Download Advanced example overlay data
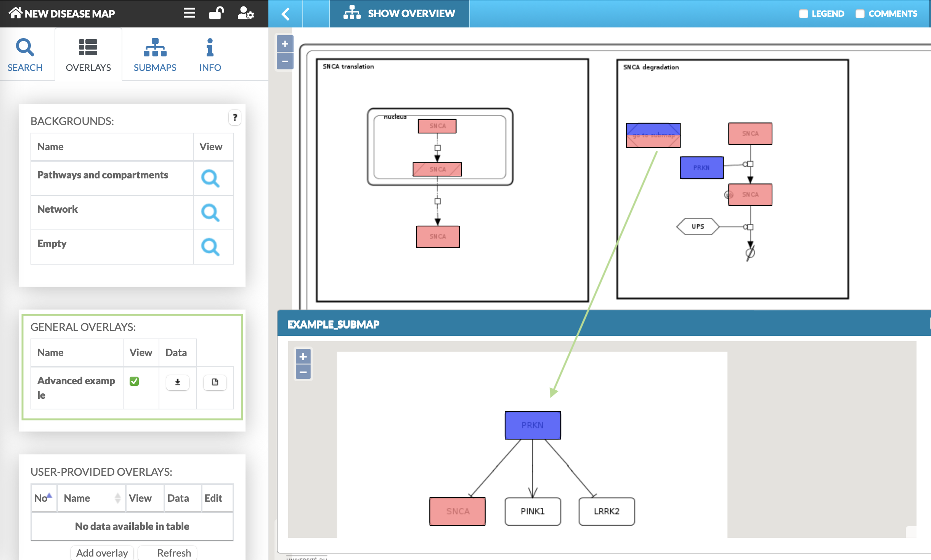931x560 pixels. tap(177, 382)
